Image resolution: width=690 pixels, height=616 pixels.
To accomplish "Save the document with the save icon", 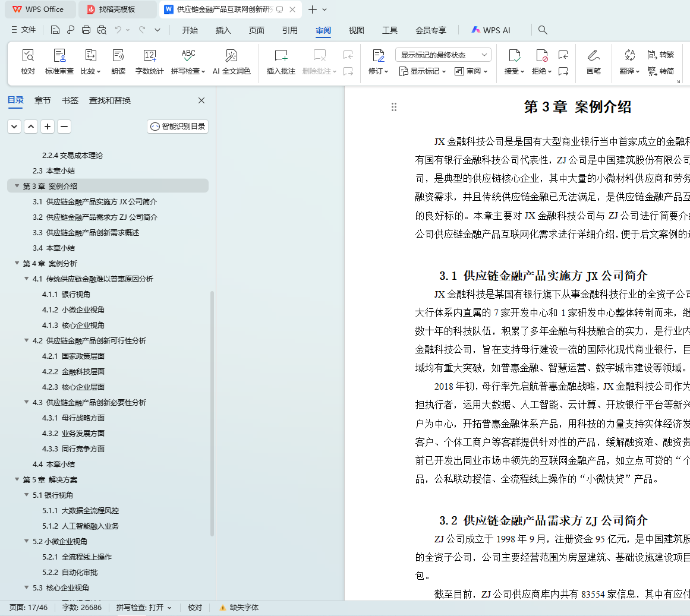I will (x=55, y=30).
